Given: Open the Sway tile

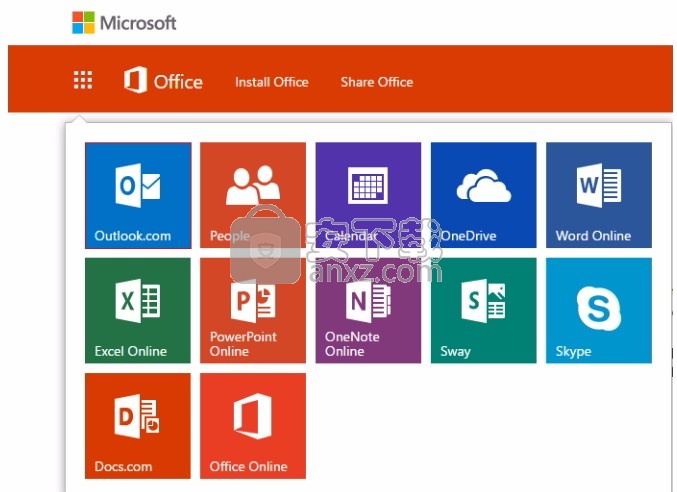Looking at the screenshot, I should (x=484, y=311).
